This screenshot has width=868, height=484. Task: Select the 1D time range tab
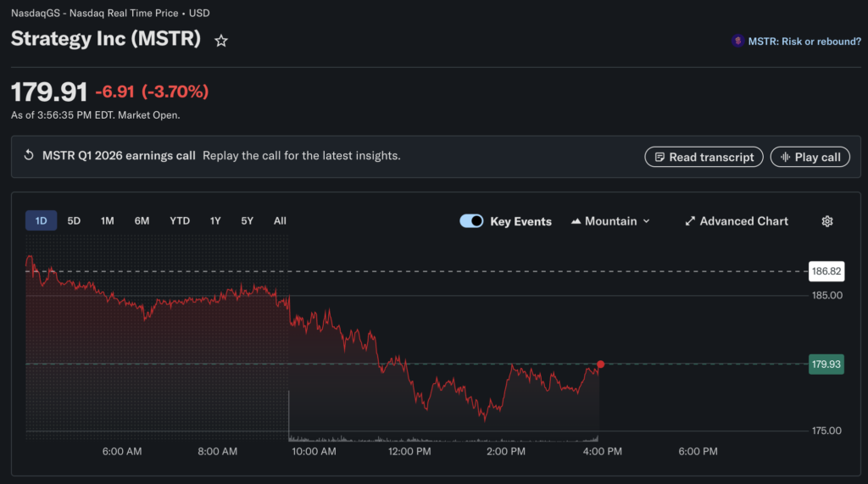tap(41, 220)
